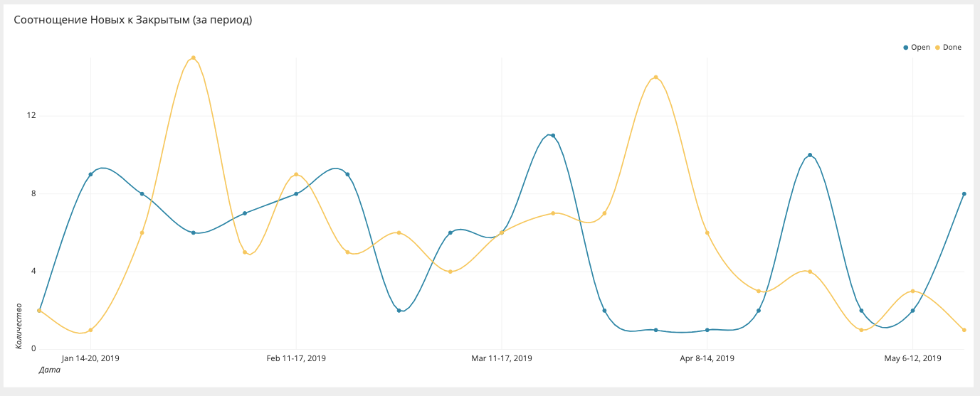This screenshot has height=396, width=980.
Task: Click the last blue Open point at right edge
Action: (964, 193)
